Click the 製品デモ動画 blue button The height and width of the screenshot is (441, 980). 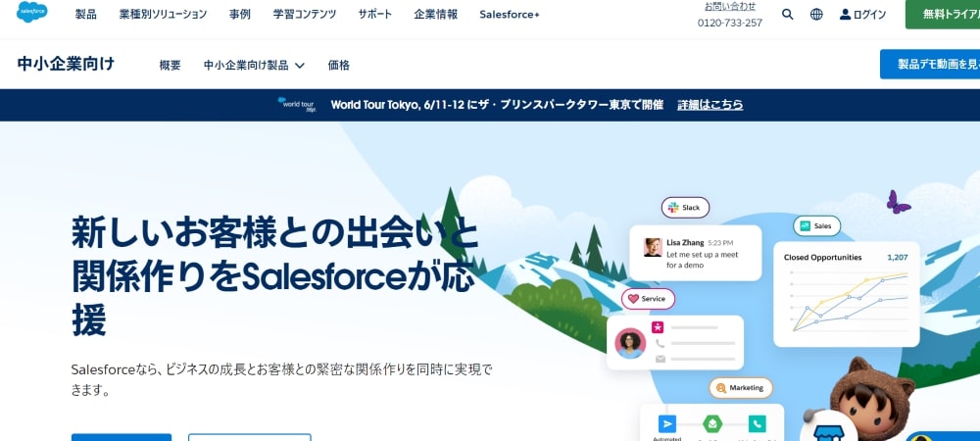[x=930, y=65]
